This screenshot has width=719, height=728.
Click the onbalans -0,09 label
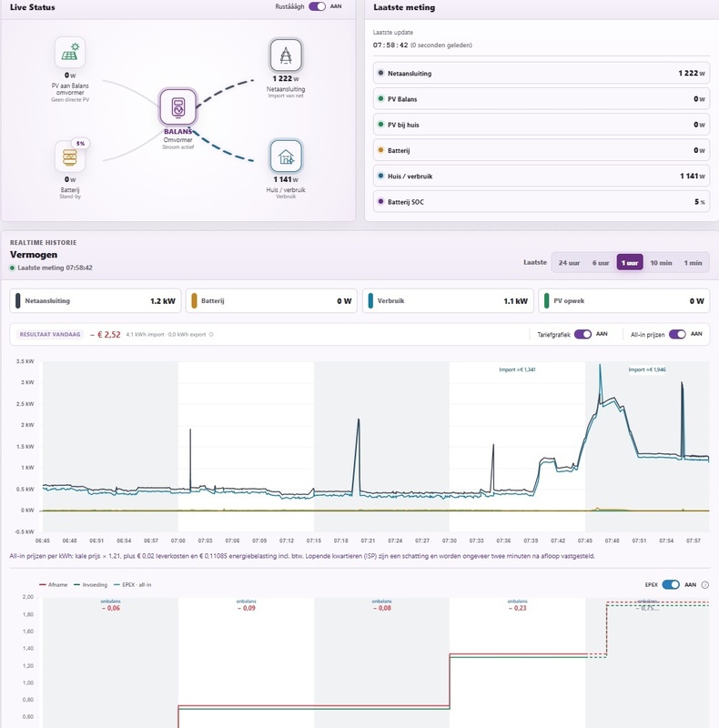pyautogui.click(x=246, y=605)
